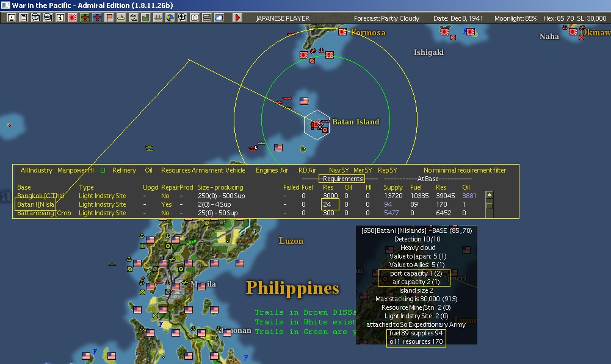The width and height of the screenshot is (611, 364).
Task: Select the Engines filter
Action: click(267, 170)
